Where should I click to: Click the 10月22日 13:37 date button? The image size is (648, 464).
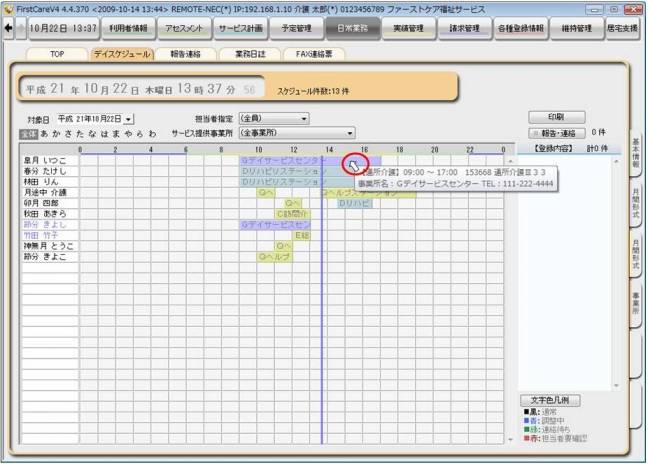[64, 28]
